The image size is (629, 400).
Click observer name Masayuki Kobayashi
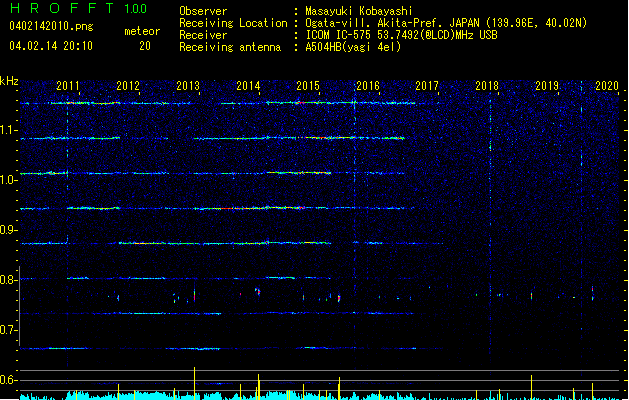[359, 11]
